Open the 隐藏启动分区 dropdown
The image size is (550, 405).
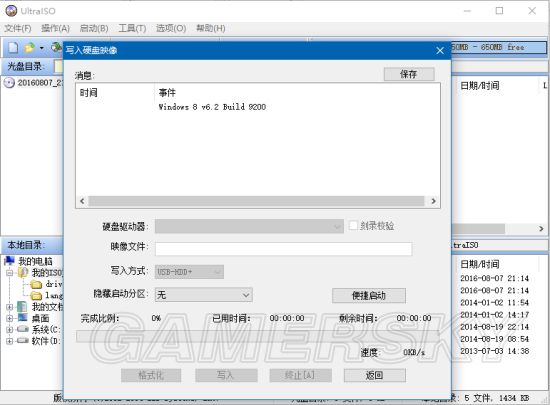[x=203, y=295]
